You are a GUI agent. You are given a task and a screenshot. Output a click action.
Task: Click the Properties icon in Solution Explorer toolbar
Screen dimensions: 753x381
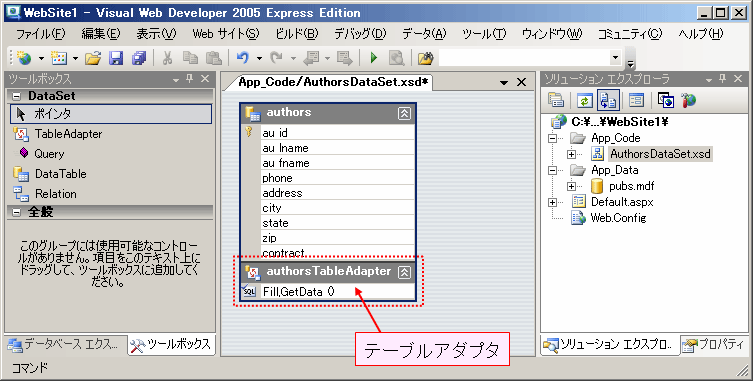[x=556, y=100]
